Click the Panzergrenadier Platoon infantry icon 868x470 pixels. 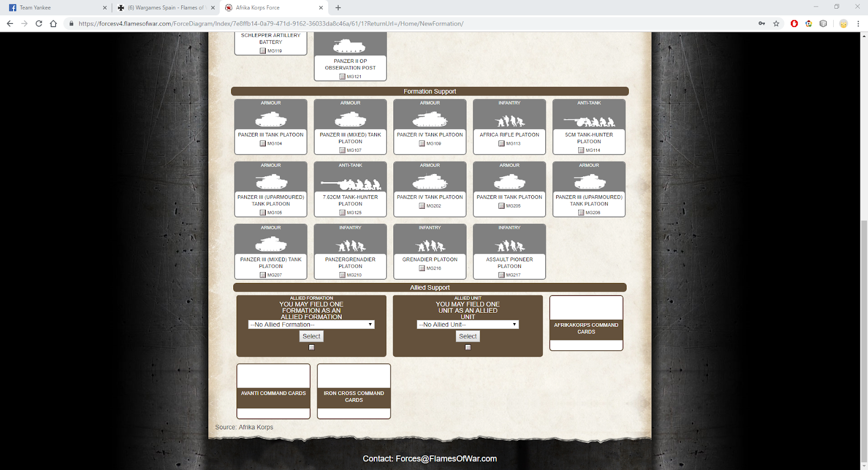[x=350, y=246]
